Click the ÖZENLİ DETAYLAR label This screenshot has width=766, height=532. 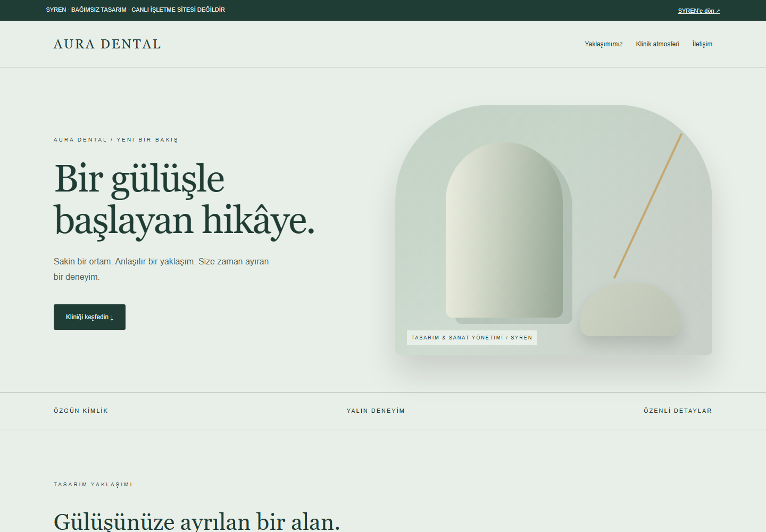coord(678,411)
